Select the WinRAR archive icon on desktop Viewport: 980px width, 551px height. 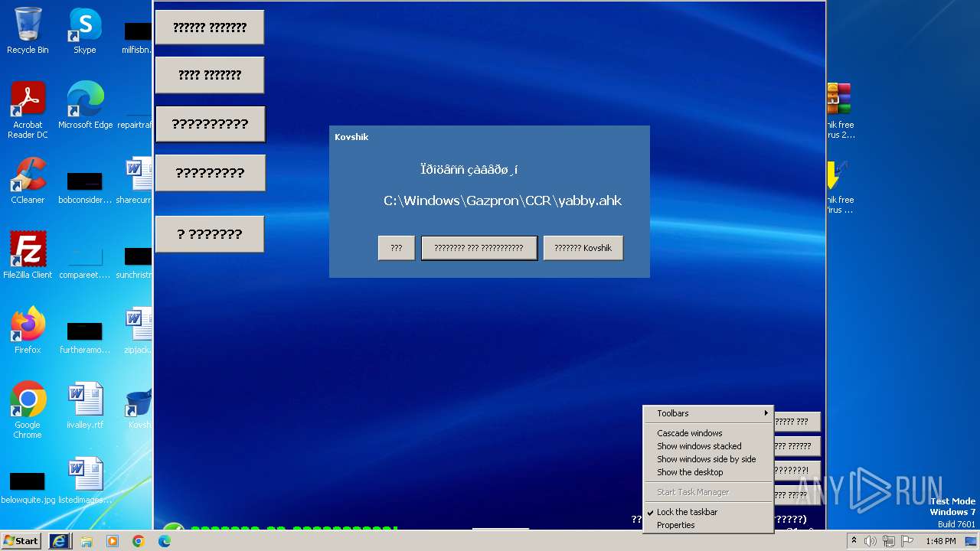839,111
